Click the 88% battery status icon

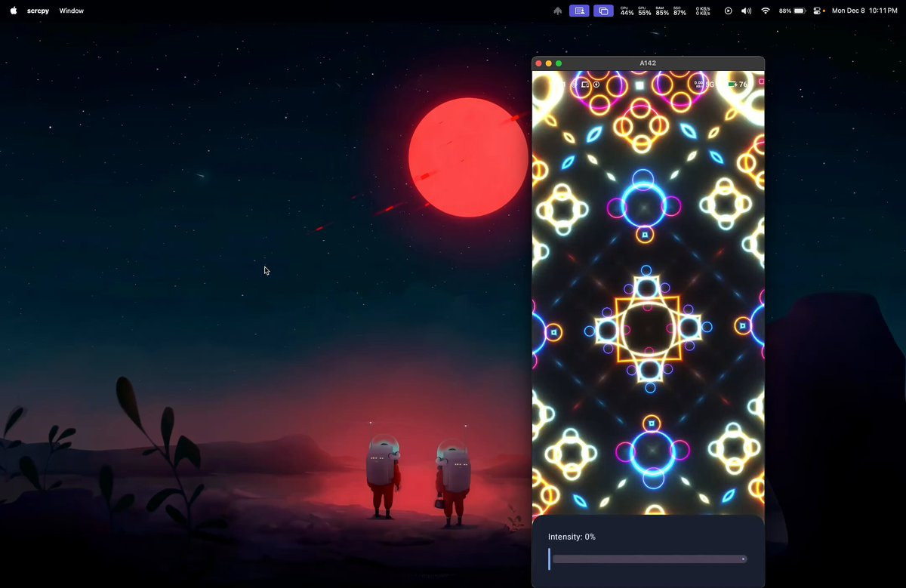[x=792, y=11]
